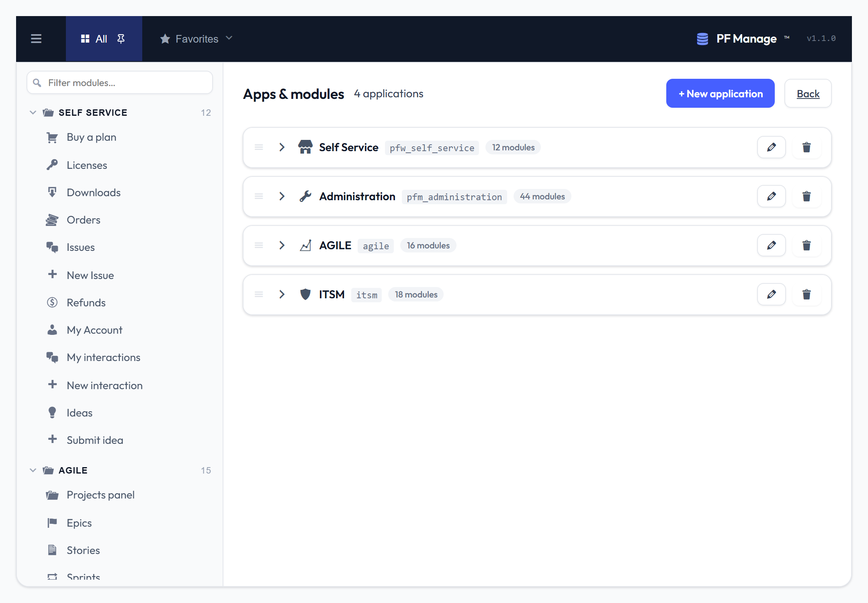The width and height of the screenshot is (868, 603).
Task: Click the Back link
Action: (808, 93)
